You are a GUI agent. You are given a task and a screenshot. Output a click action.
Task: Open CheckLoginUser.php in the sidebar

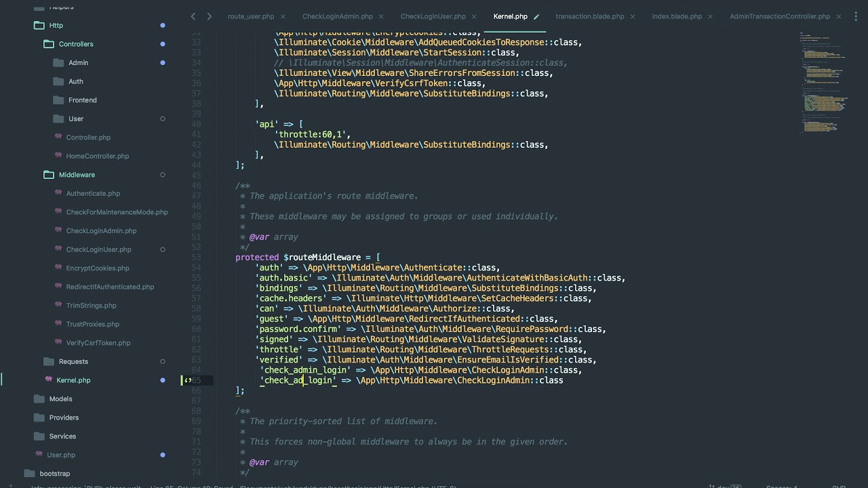98,249
